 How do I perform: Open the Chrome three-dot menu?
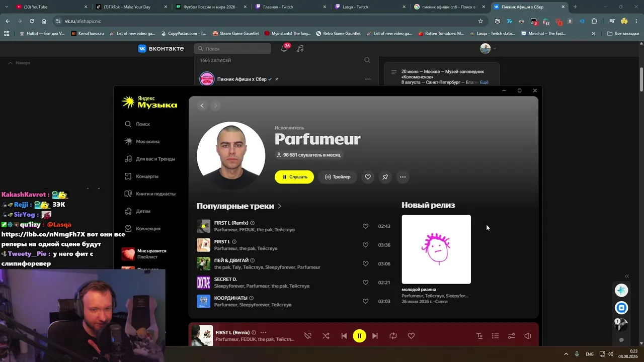[x=636, y=21]
